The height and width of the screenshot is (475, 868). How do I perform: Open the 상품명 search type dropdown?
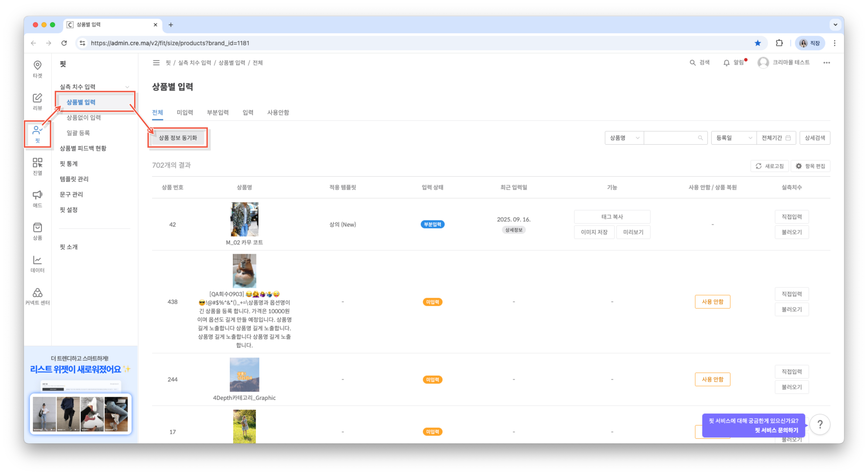624,138
